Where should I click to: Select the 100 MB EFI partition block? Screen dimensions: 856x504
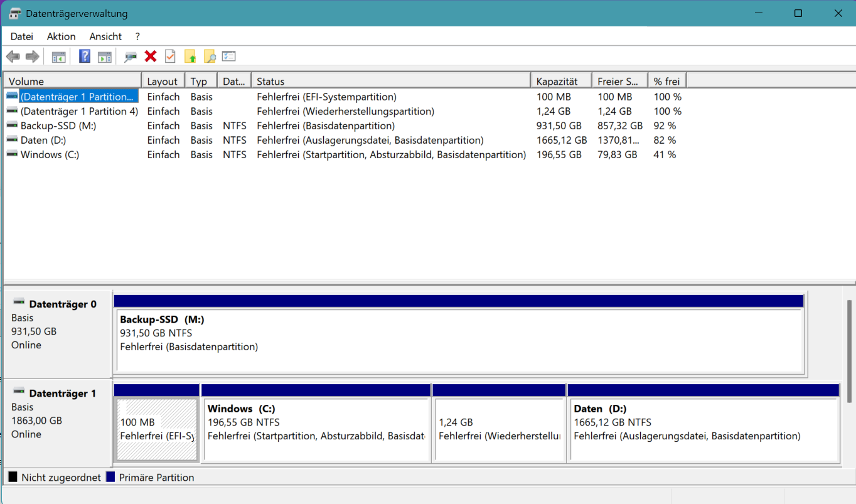click(157, 424)
